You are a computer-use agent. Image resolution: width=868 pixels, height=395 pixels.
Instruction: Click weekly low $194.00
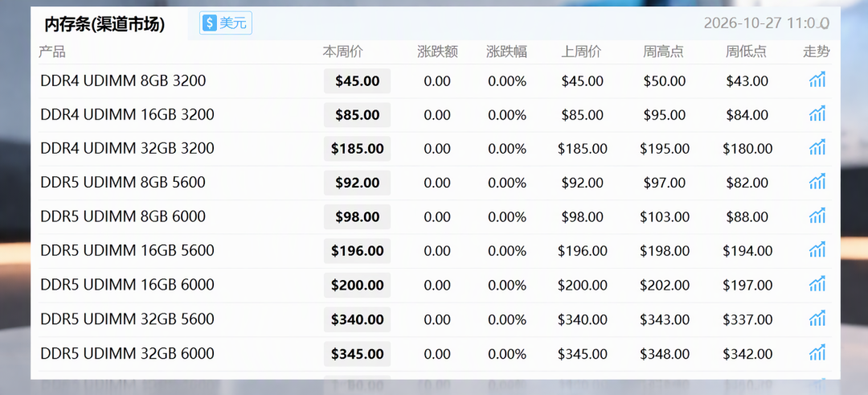[x=747, y=252]
